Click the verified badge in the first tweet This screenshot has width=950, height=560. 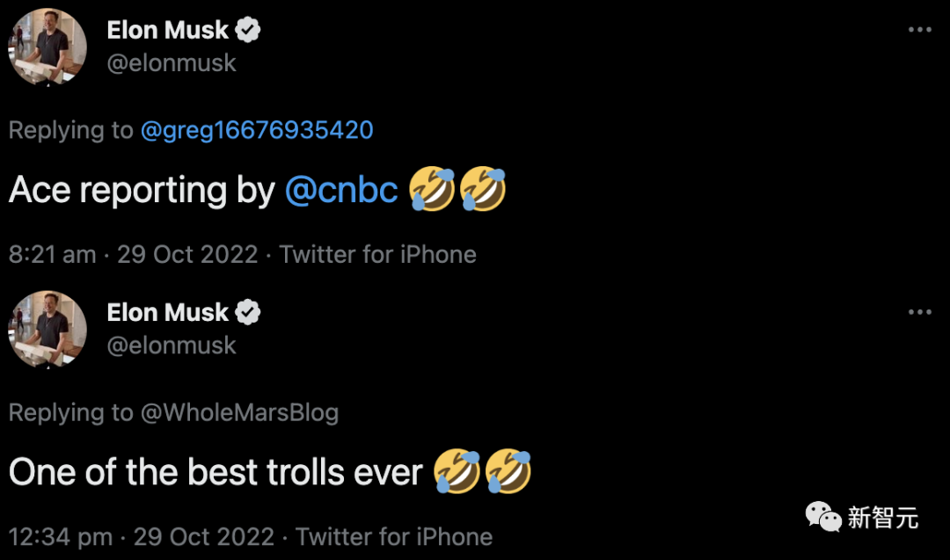point(249,30)
